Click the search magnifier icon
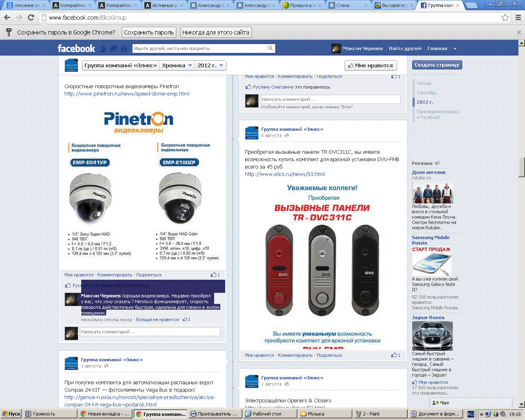 (x=270, y=48)
